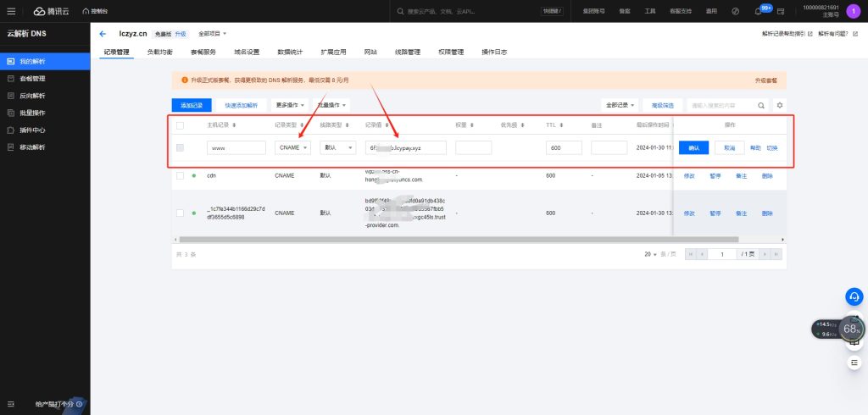Click the horizontal scrollbar under the records table

click(424, 240)
